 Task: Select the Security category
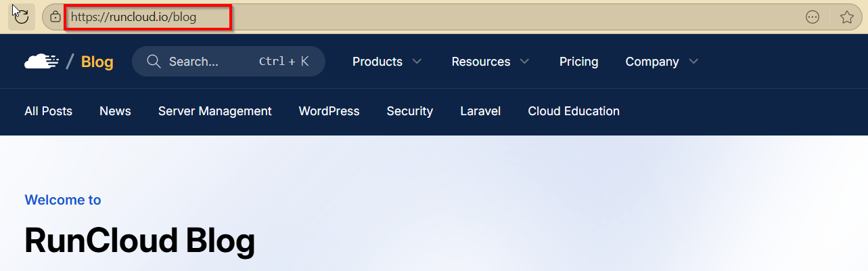(x=409, y=111)
